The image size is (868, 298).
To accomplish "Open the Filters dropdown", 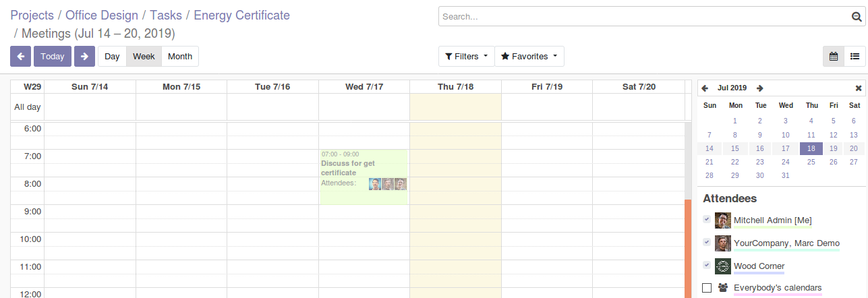I will [x=466, y=57].
